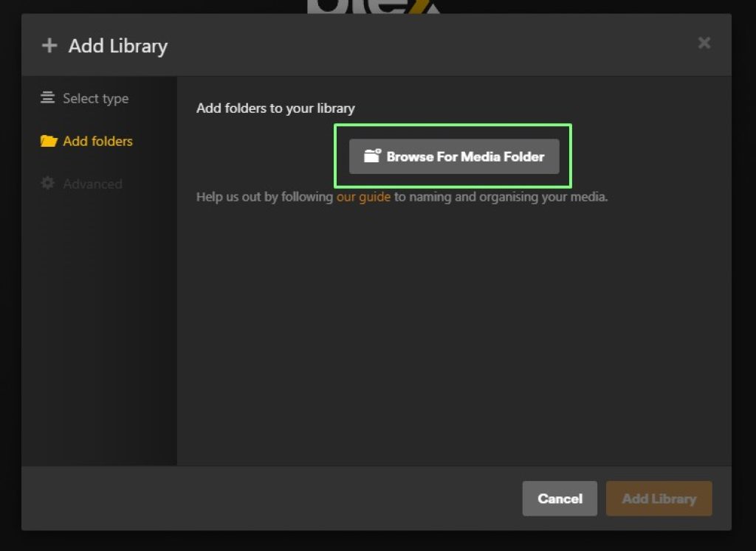756x551 pixels.
Task: Click the Plex logo behind the dialog
Action: coord(373,7)
